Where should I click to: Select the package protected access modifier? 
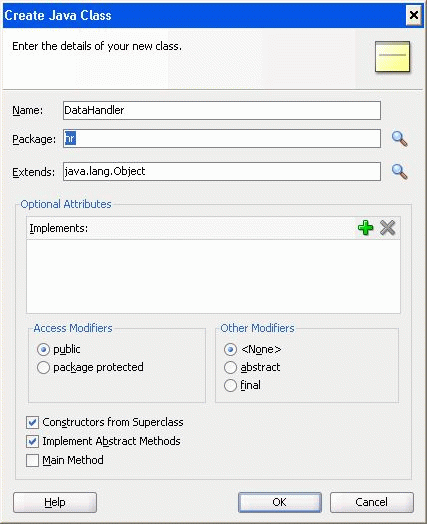[x=43, y=367]
